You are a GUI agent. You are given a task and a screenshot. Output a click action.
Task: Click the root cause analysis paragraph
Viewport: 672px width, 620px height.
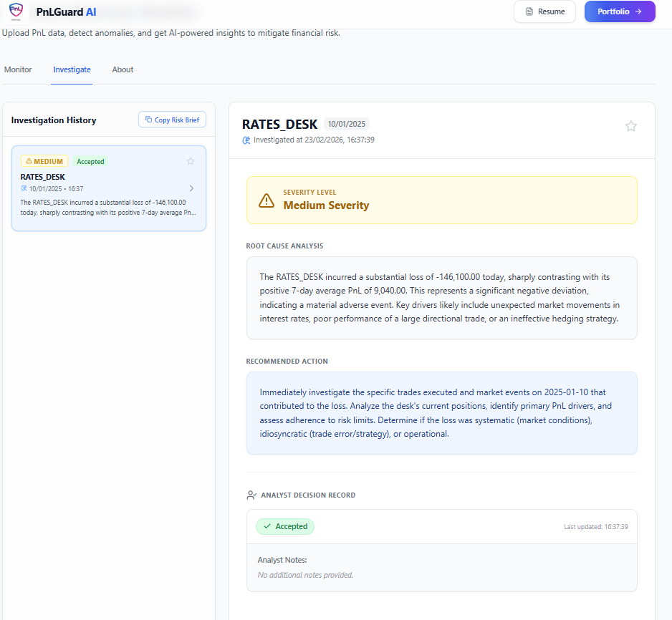coord(441,298)
